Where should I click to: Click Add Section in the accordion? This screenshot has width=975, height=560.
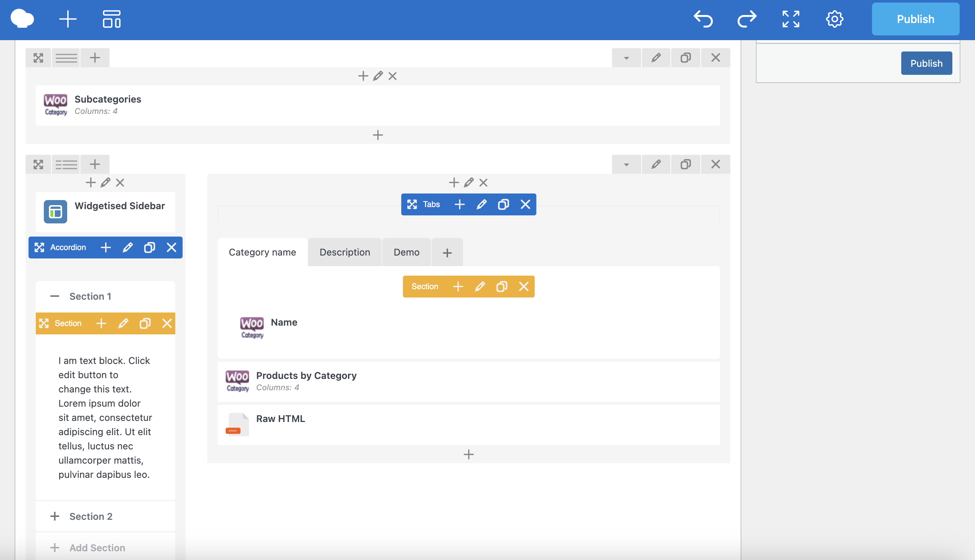[x=97, y=547]
